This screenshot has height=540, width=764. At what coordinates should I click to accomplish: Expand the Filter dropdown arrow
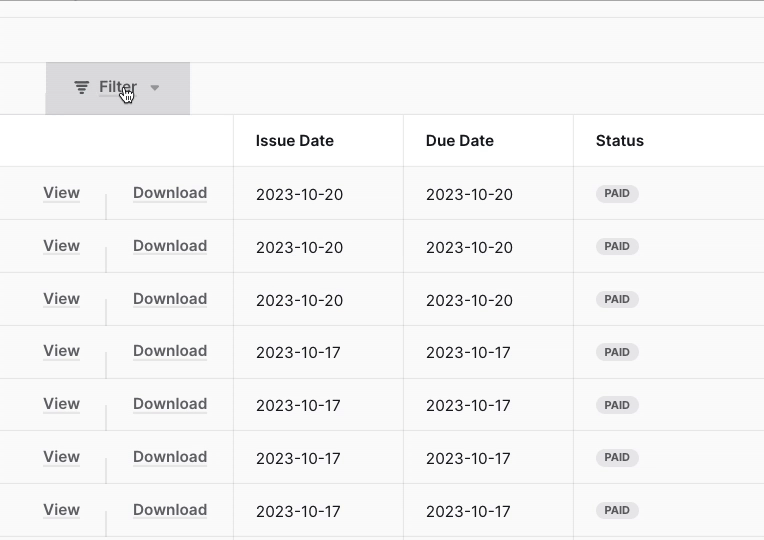point(154,88)
